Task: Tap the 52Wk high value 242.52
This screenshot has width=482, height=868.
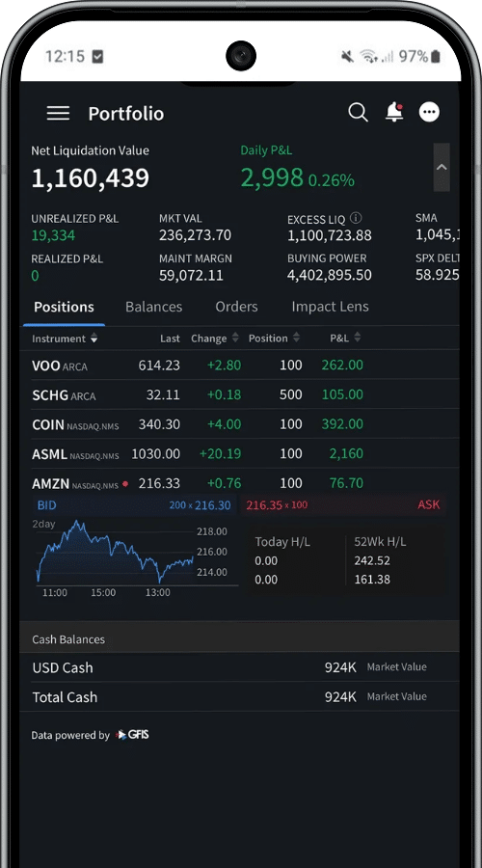Action: pyautogui.click(x=372, y=560)
